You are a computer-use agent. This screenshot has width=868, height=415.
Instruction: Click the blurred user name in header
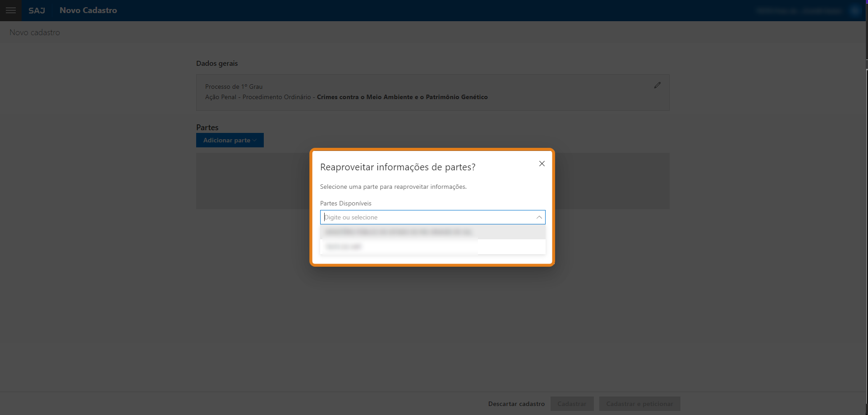point(799,10)
